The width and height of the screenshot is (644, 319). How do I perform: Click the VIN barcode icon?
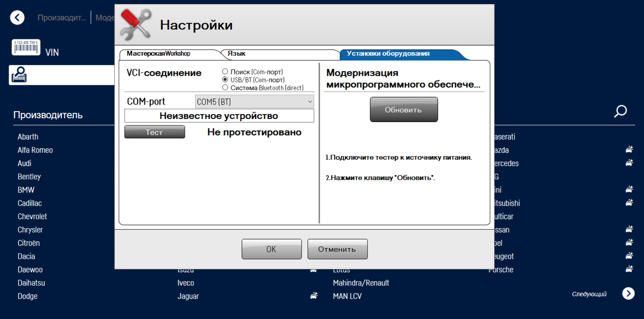[x=26, y=47]
